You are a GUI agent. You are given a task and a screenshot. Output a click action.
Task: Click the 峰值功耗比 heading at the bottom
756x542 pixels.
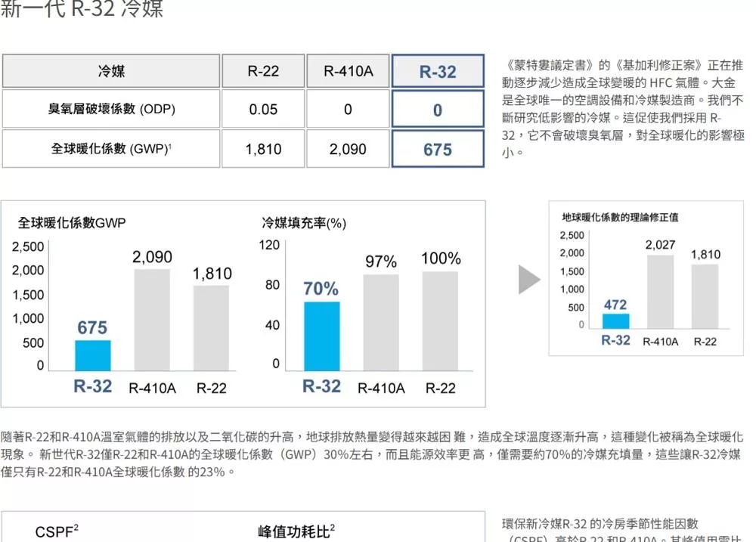(x=296, y=531)
